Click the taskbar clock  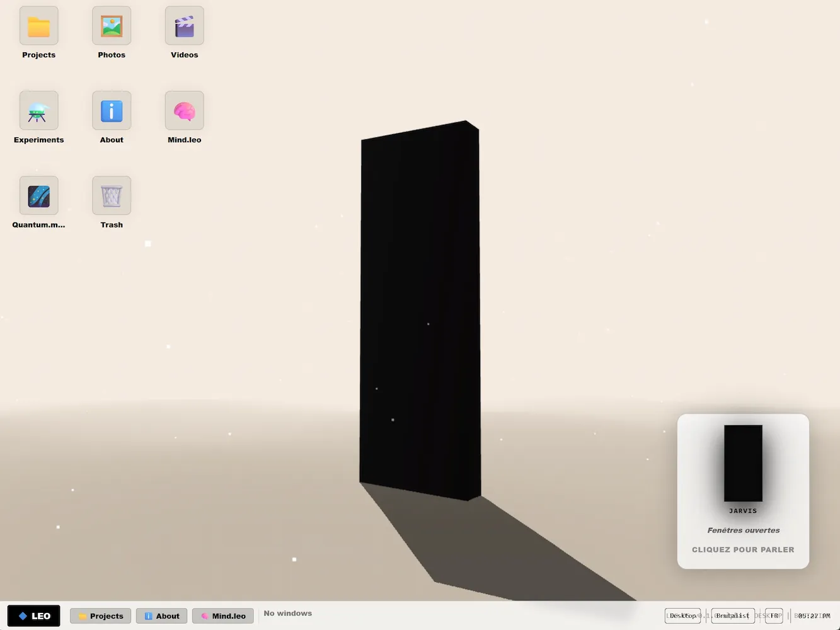coord(814,616)
